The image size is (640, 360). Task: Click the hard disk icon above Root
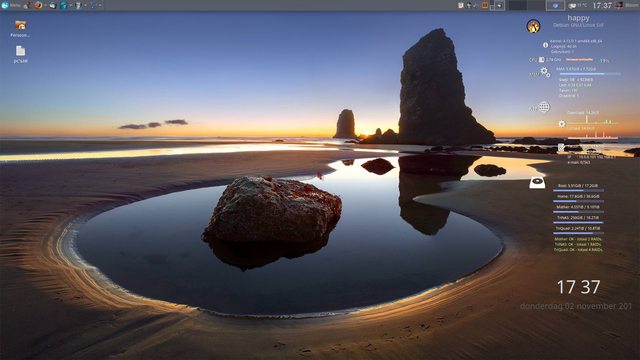coord(537,182)
